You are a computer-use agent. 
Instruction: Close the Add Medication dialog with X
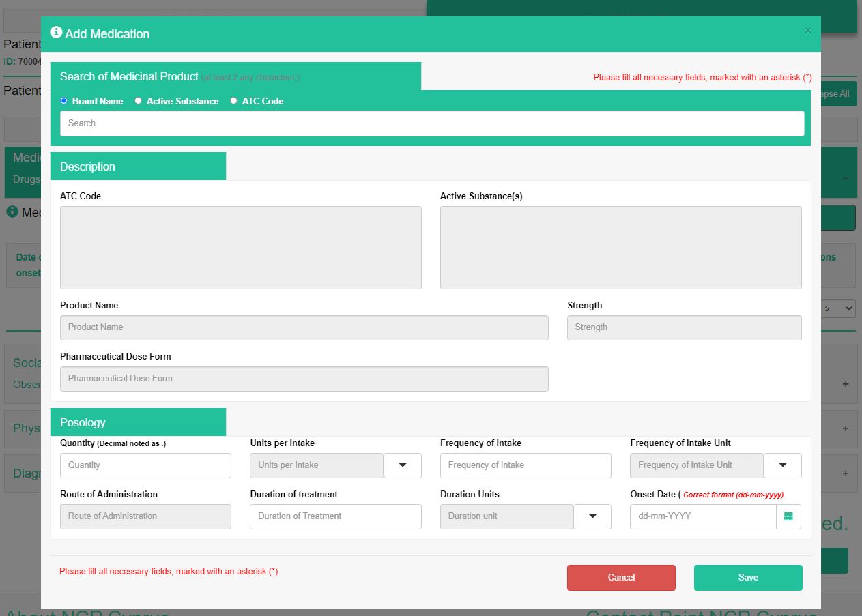(808, 31)
